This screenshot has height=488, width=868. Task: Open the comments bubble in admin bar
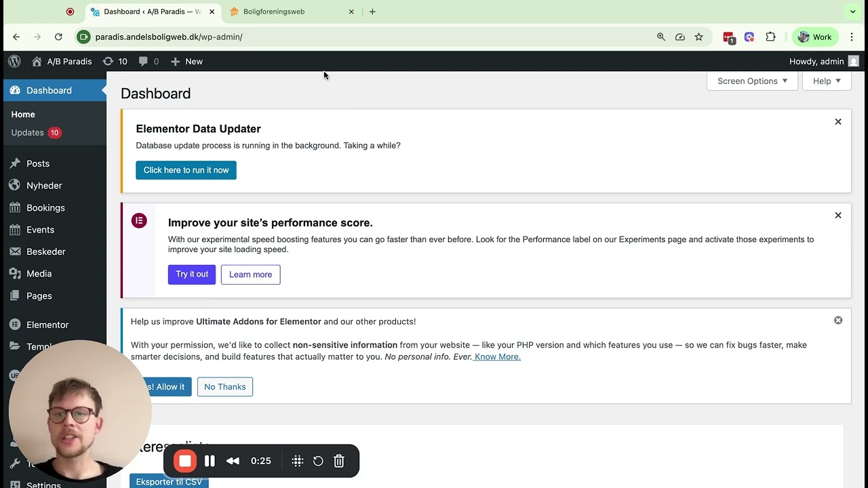point(149,61)
